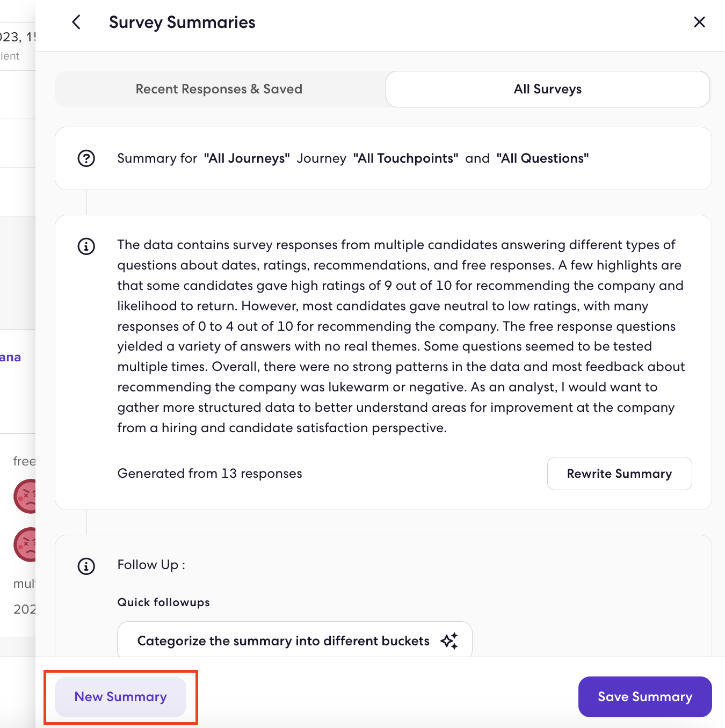Save the summary with Save Summary
725x728 pixels.
coord(645,697)
